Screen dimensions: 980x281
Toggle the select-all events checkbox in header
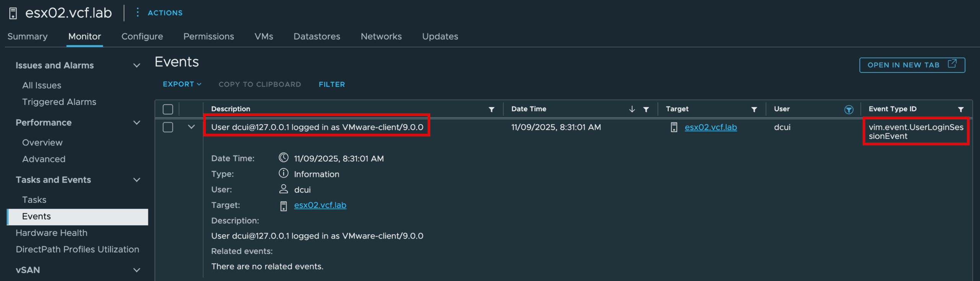(x=168, y=109)
